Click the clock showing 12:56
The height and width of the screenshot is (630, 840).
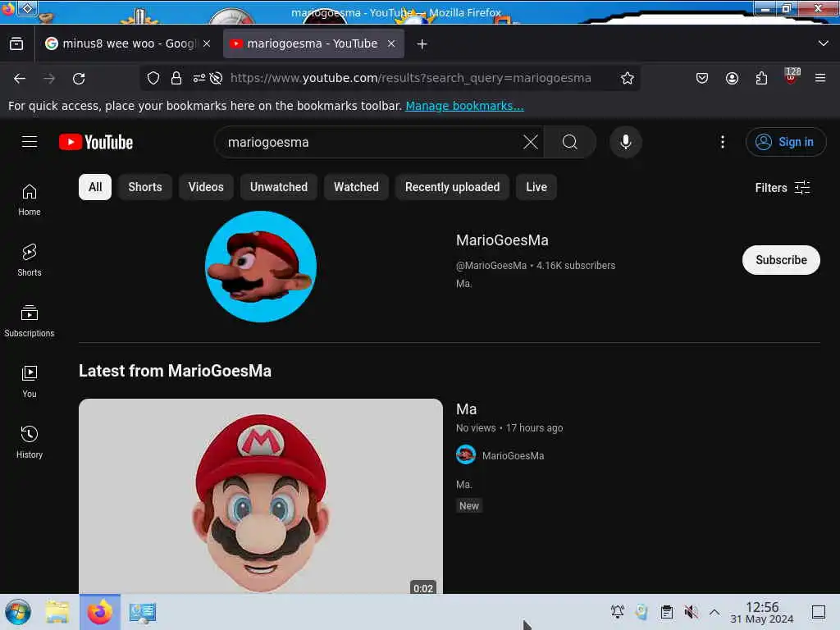[762, 612]
